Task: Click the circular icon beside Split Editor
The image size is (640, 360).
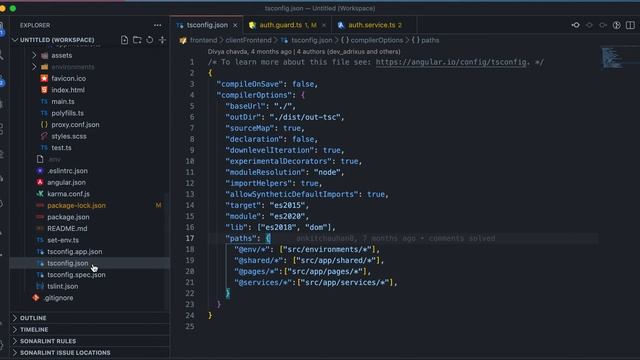Action: pyautogui.click(x=617, y=25)
